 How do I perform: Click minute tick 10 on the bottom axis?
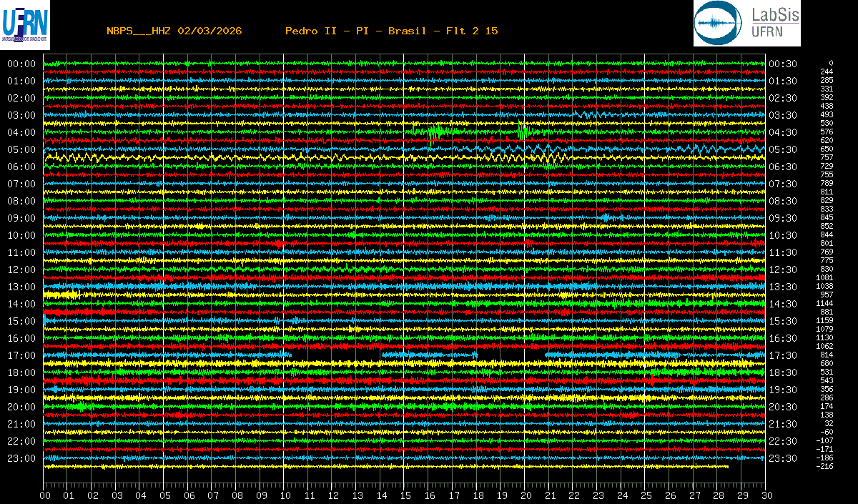pos(285,495)
